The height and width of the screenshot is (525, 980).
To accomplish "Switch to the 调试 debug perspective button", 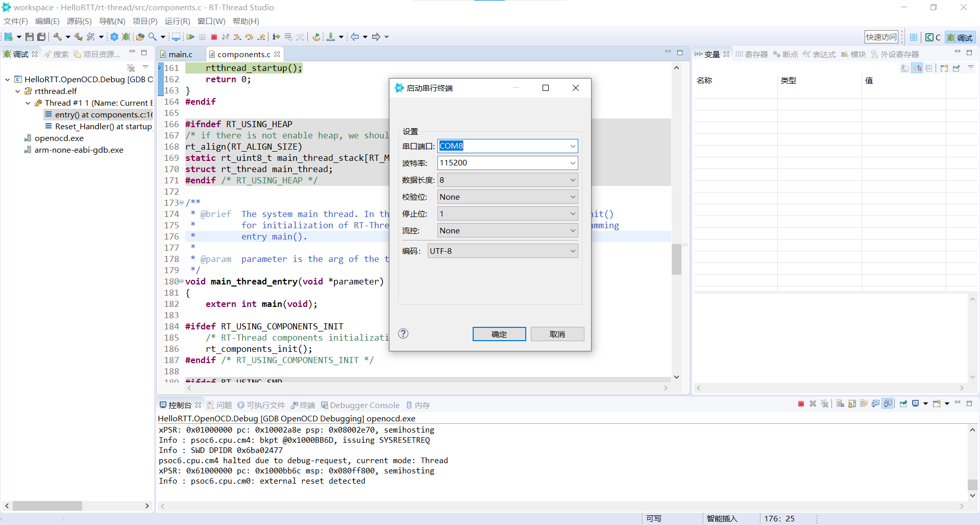I will tap(960, 37).
